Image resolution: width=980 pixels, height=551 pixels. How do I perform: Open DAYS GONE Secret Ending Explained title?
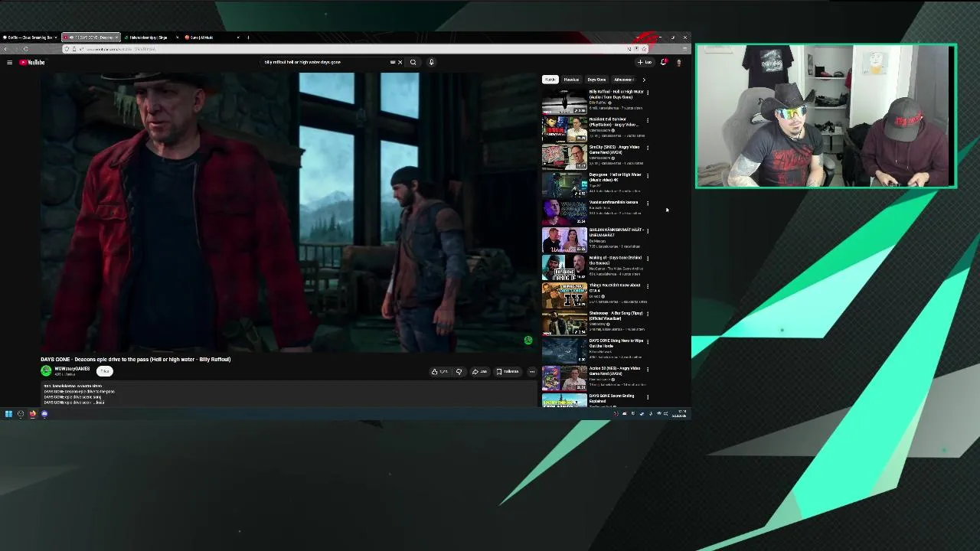(x=612, y=398)
